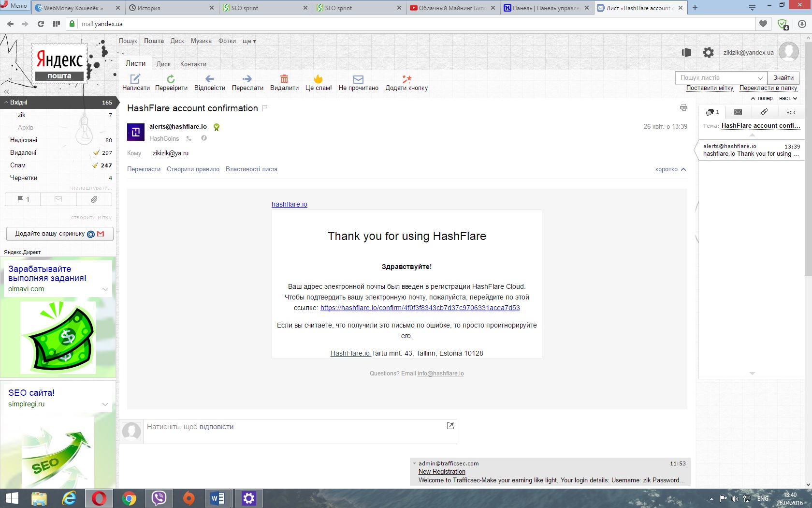
Task: Click the Переслати forward arrow icon
Action: point(247,79)
